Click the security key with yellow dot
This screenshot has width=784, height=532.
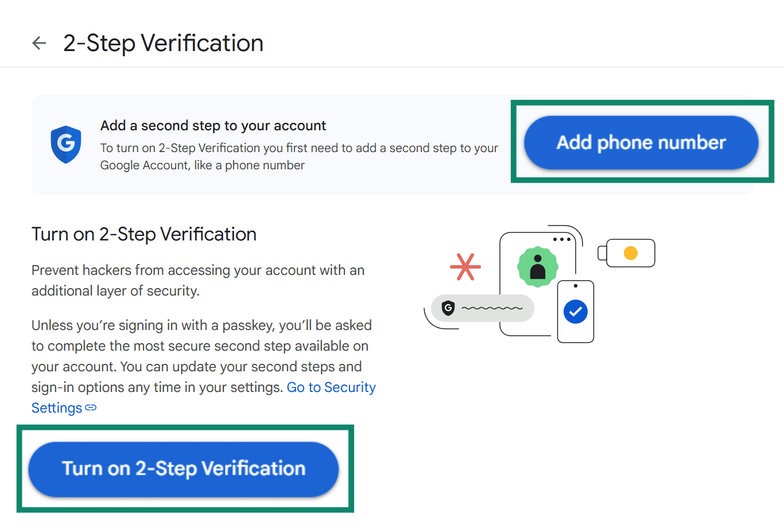pos(626,253)
